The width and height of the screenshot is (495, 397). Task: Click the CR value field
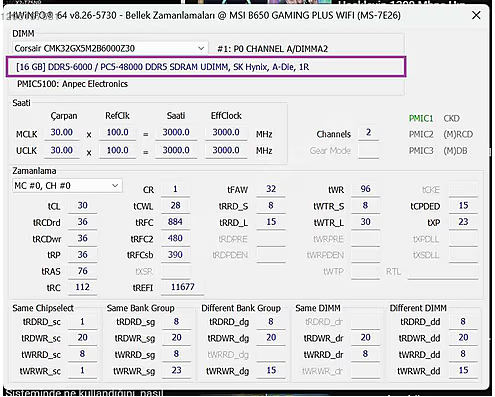pos(175,189)
